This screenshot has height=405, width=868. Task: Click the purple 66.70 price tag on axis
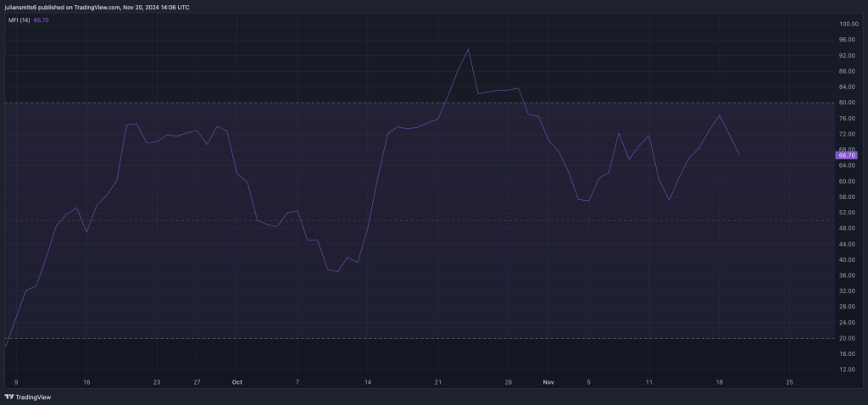846,155
